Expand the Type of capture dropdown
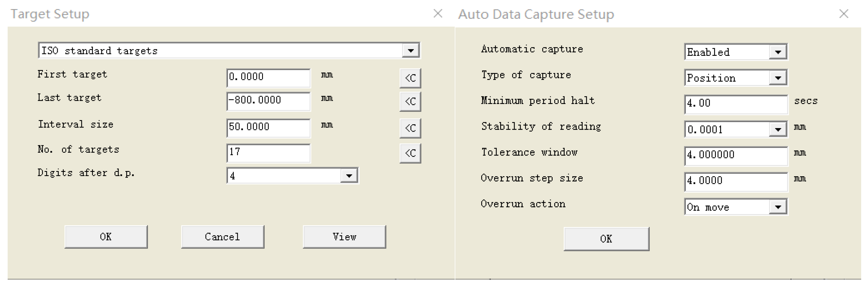Image resolution: width=868 pixels, height=289 pixels. [778, 78]
